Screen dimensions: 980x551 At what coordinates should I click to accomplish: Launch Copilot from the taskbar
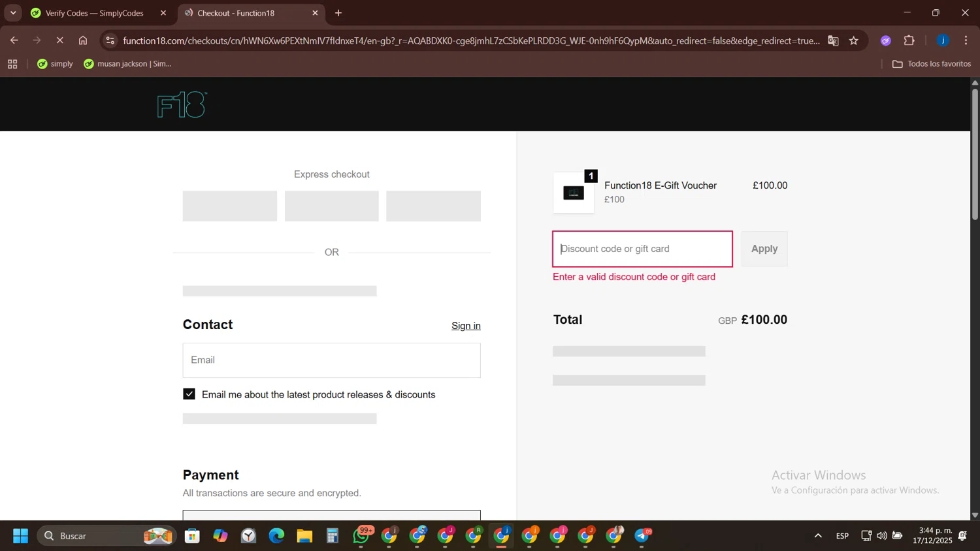tap(220, 536)
